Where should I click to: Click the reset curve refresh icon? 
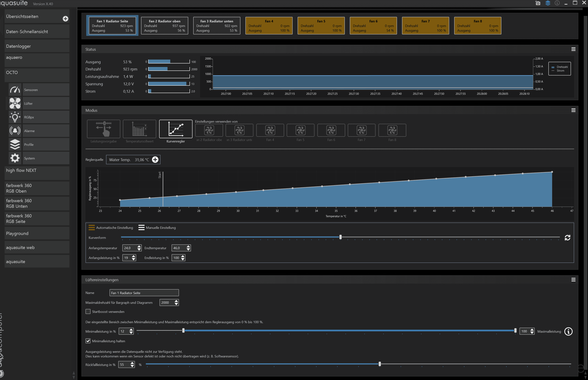[567, 238]
